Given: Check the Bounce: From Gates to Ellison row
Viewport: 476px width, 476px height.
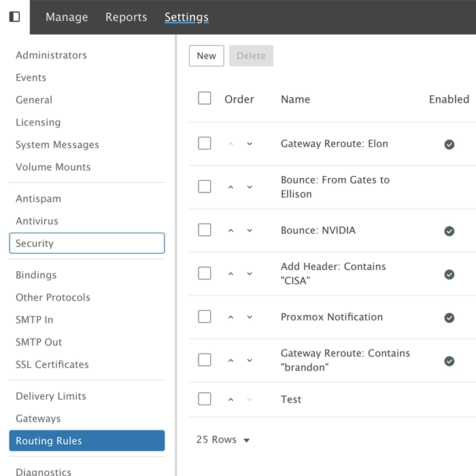Looking at the screenshot, I should [x=204, y=186].
